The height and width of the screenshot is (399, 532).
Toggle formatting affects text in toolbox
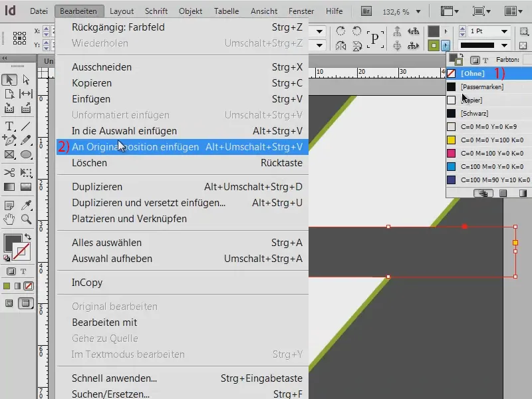click(23, 271)
